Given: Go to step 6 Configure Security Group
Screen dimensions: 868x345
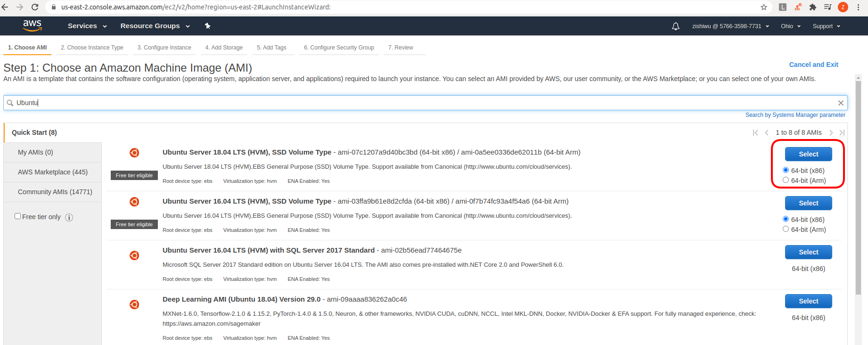Looking at the screenshot, I should 339,48.
